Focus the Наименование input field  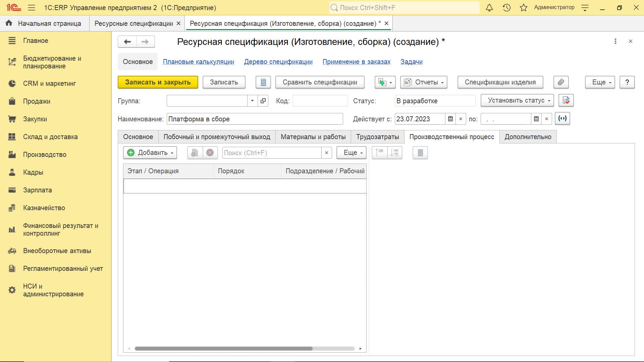point(255,119)
